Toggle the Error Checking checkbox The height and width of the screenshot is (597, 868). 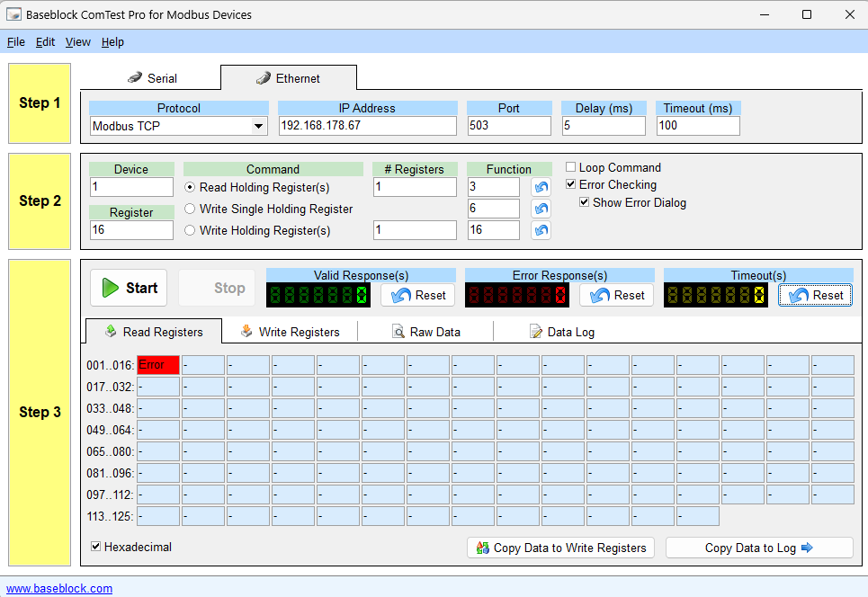point(571,183)
